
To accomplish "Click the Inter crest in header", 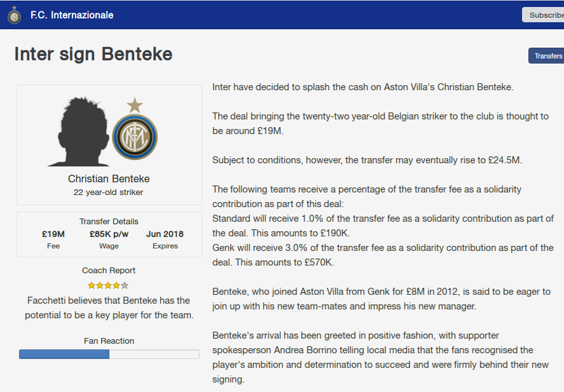I will (14, 15).
